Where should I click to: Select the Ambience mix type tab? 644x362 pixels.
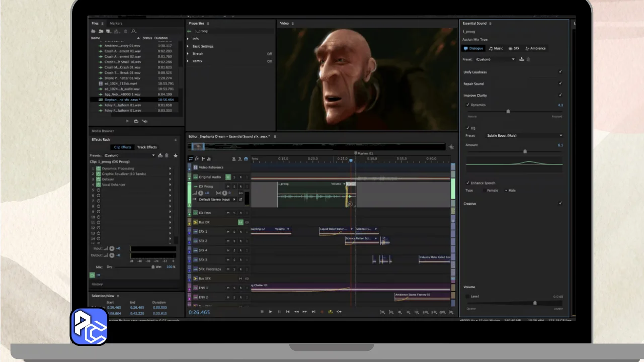pyautogui.click(x=535, y=48)
